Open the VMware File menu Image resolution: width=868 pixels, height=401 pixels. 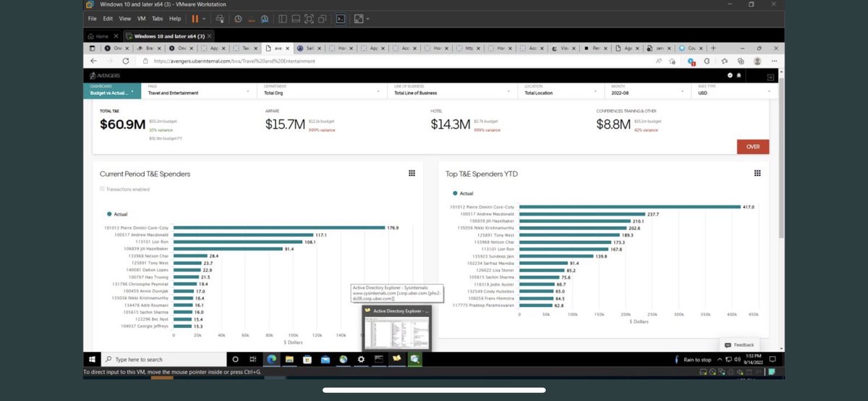point(92,18)
